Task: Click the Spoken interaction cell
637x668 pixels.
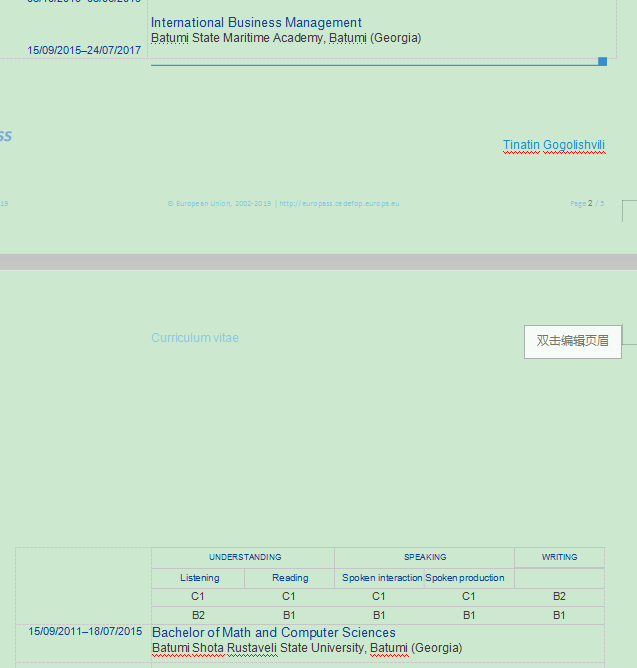Action: tap(380, 578)
